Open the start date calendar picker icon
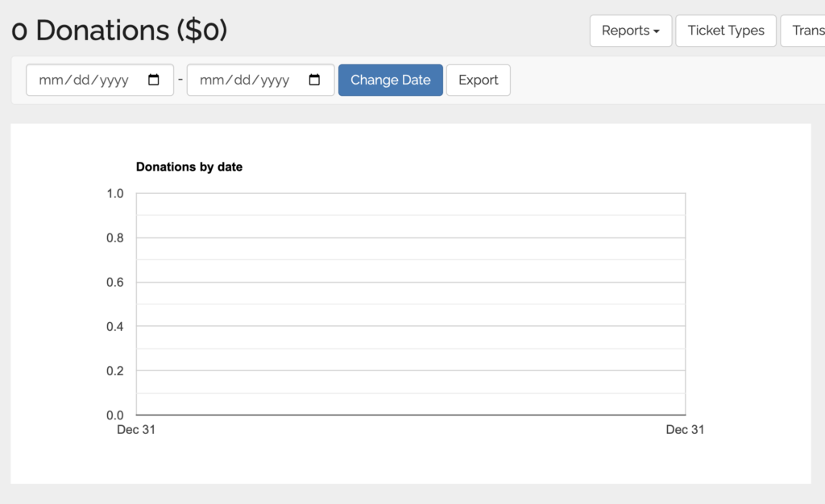825x504 pixels. [154, 81]
